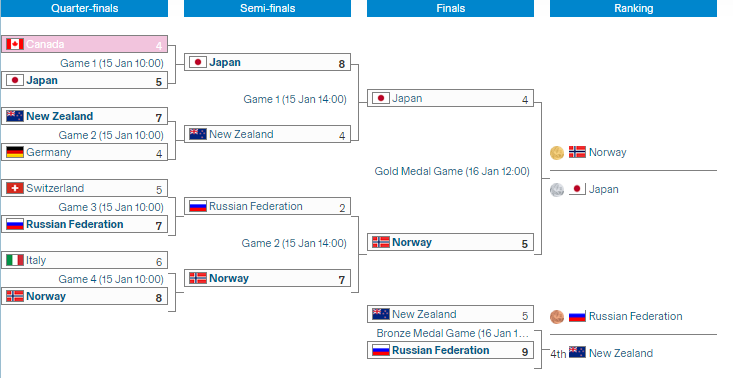
Task: Click the Switzerland flag icon
Action: coord(14,188)
